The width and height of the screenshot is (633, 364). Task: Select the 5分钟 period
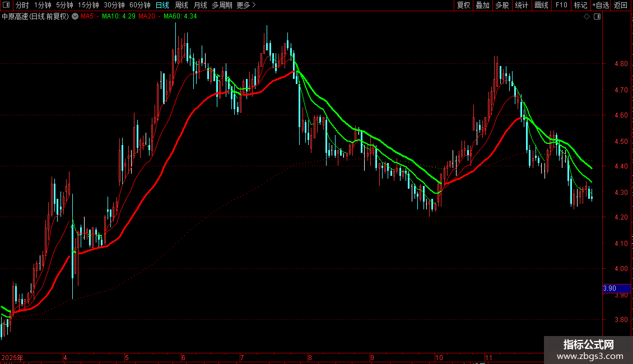coord(64,5)
